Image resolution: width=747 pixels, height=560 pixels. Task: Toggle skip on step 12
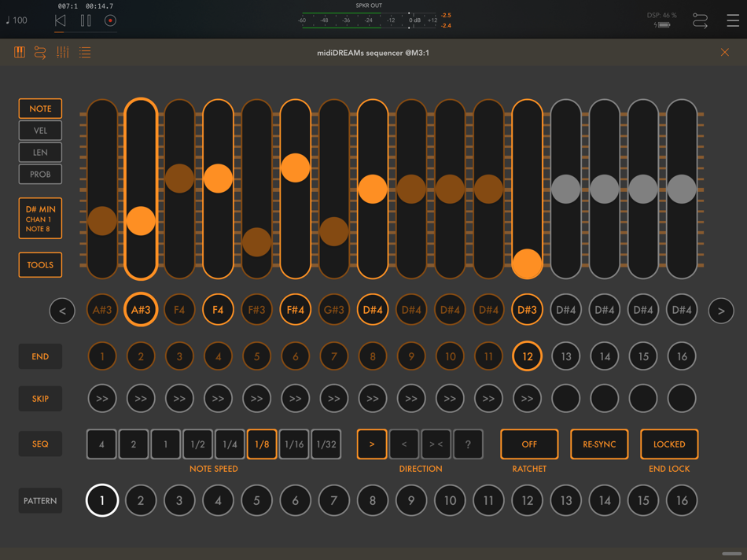pyautogui.click(x=527, y=399)
